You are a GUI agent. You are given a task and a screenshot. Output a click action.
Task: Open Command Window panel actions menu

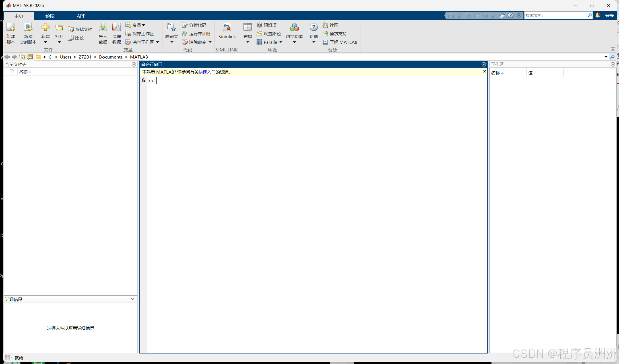point(484,65)
